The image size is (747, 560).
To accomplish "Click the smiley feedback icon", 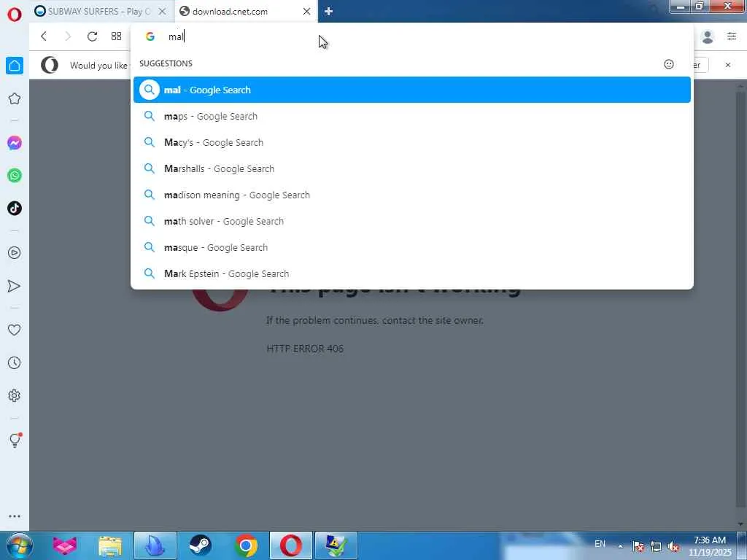I will point(669,64).
